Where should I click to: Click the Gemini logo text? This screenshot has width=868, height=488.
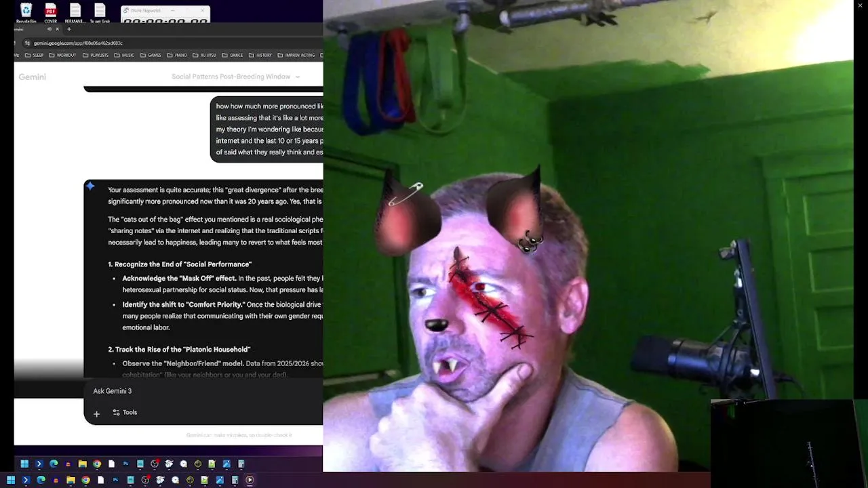32,77
